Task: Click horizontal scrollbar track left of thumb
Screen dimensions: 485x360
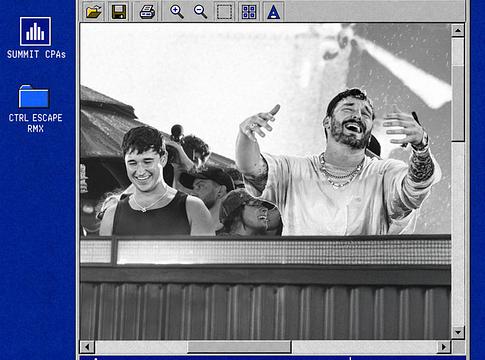Action: point(141,347)
